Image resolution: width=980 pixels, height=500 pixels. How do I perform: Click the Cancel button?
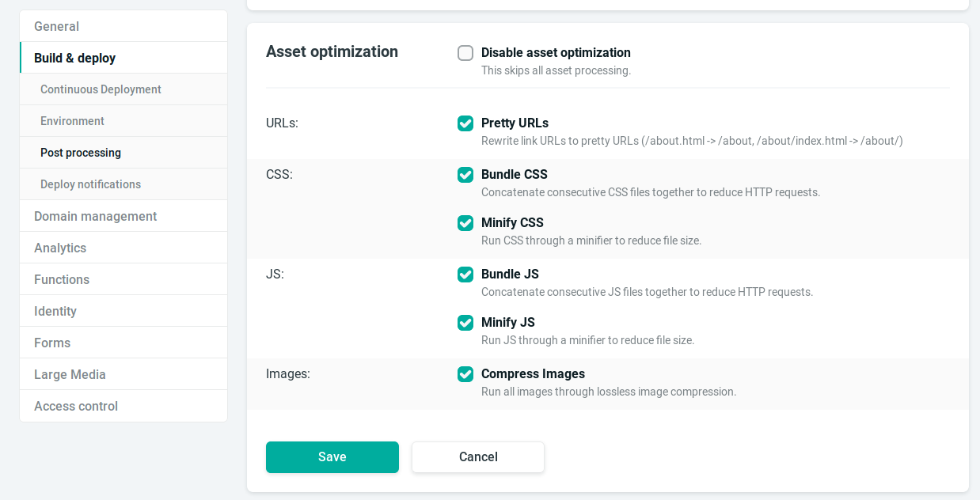[477, 456]
